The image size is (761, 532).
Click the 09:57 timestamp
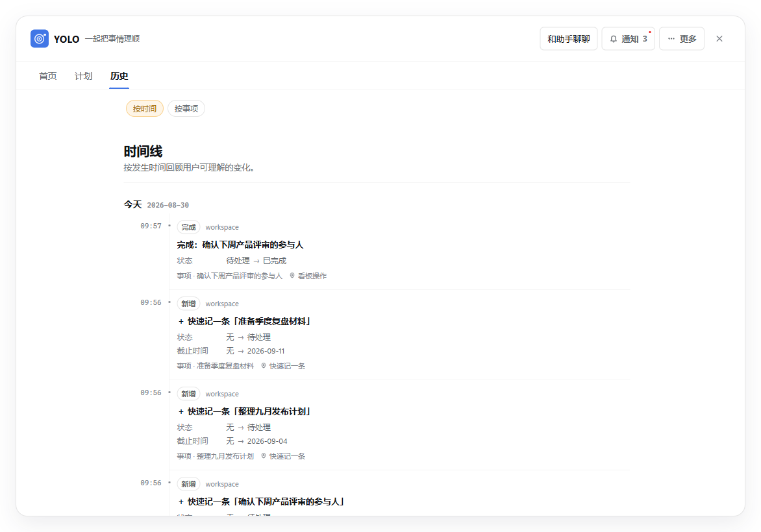pyautogui.click(x=151, y=226)
